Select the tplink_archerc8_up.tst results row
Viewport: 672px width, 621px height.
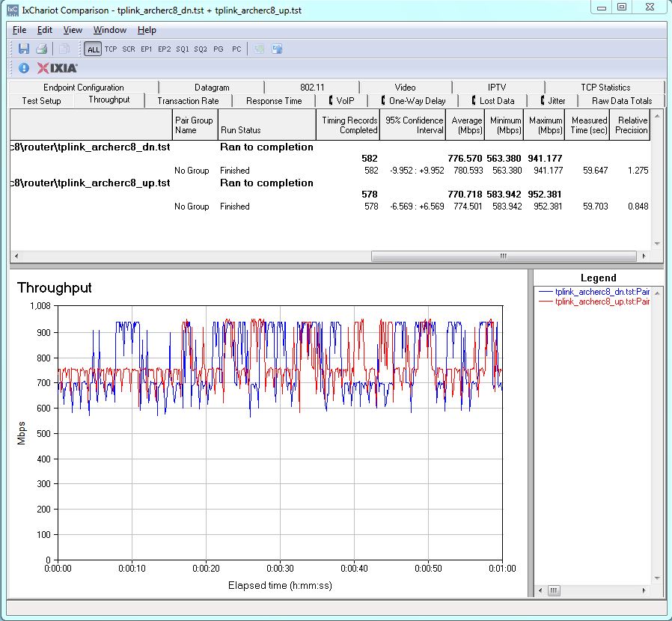(x=330, y=183)
